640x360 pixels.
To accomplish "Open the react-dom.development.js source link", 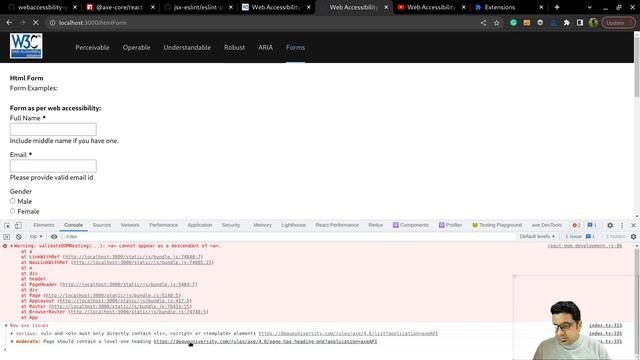I will point(584,246).
